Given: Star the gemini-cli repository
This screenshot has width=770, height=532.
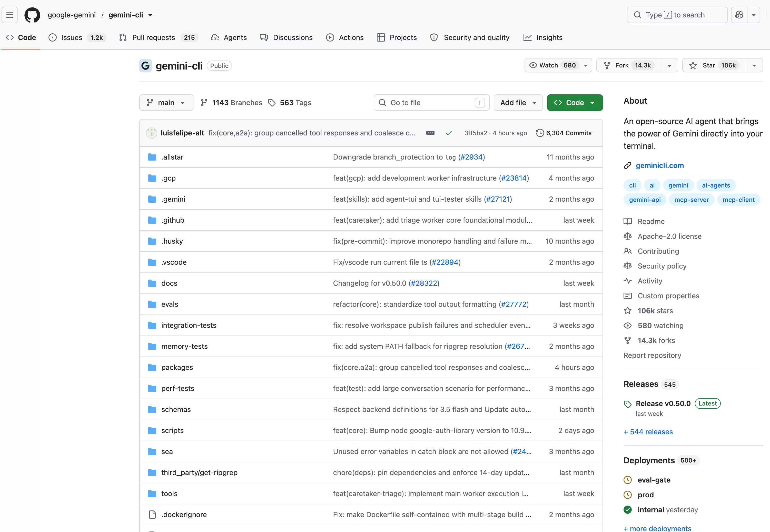Looking at the screenshot, I should coord(714,65).
